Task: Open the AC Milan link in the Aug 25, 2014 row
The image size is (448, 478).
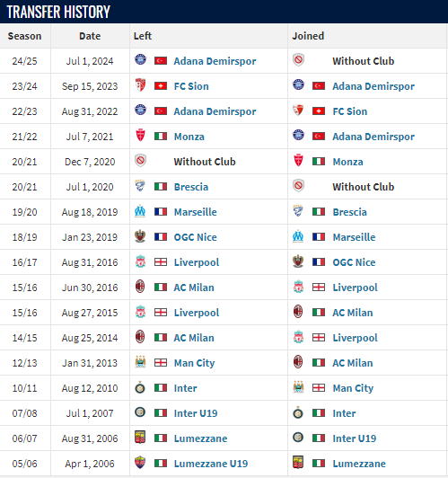Action: (x=194, y=338)
